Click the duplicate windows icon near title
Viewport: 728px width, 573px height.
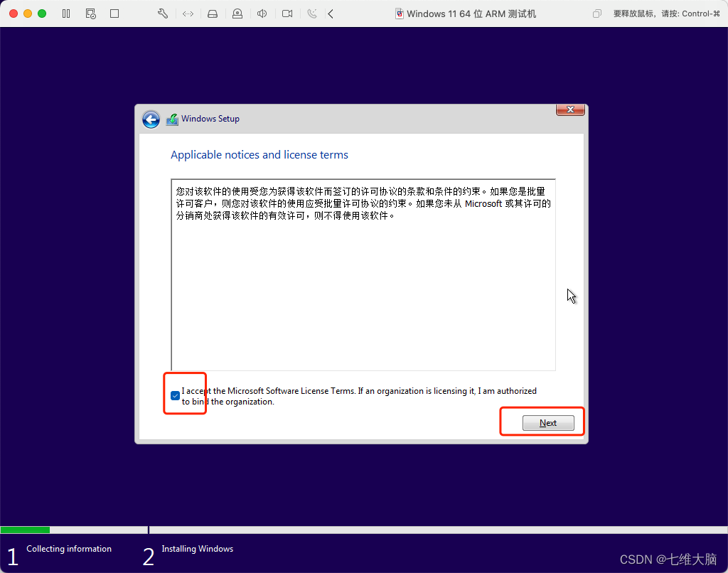[x=597, y=14]
